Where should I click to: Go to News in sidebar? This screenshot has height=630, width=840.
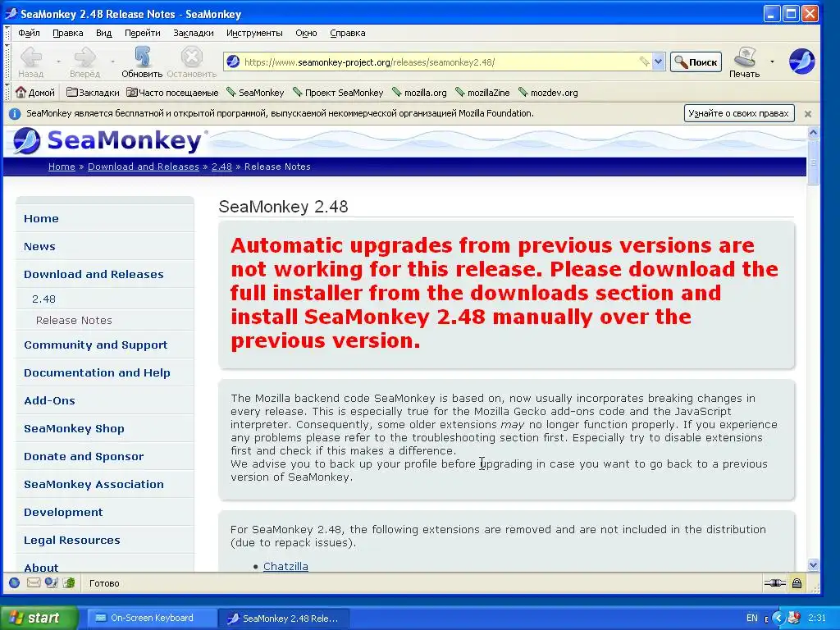coord(39,246)
